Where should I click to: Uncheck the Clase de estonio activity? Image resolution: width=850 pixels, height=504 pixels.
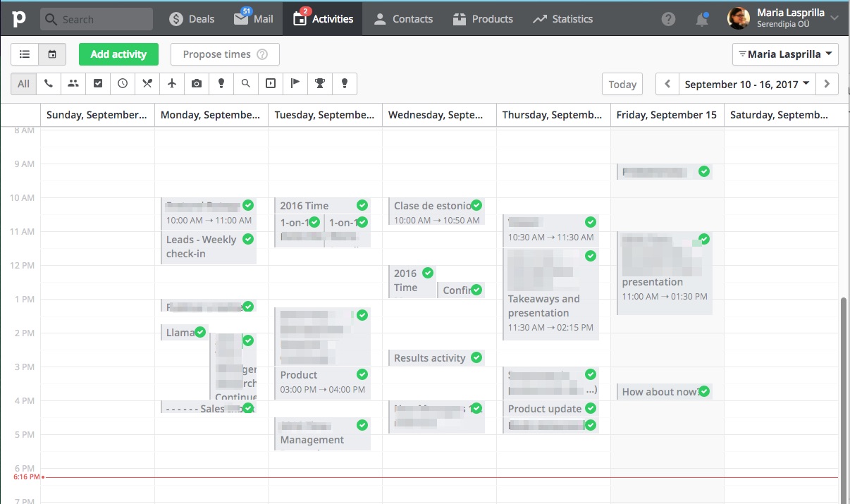pyautogui.click(x=476, y=205)
